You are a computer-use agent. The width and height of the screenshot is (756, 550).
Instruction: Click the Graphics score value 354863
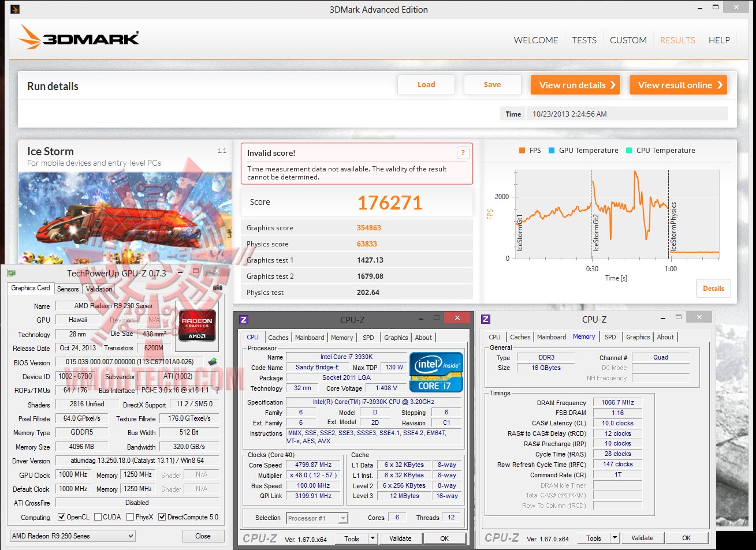369,228
